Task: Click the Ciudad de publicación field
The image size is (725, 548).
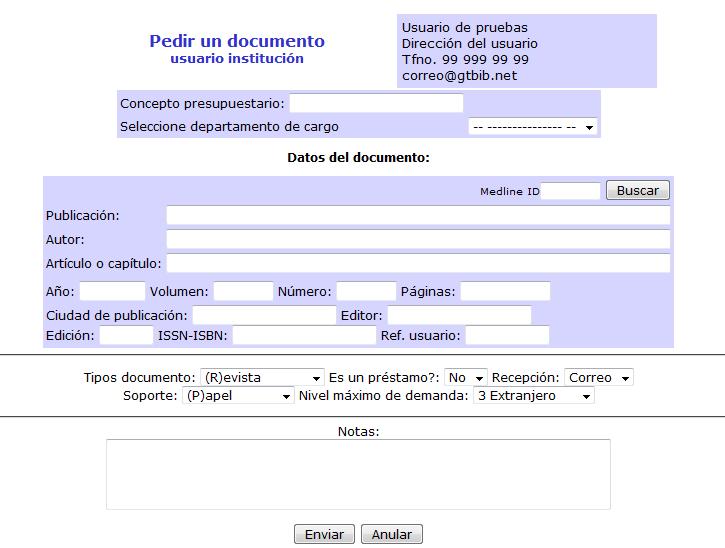Action: coord(264,316)
